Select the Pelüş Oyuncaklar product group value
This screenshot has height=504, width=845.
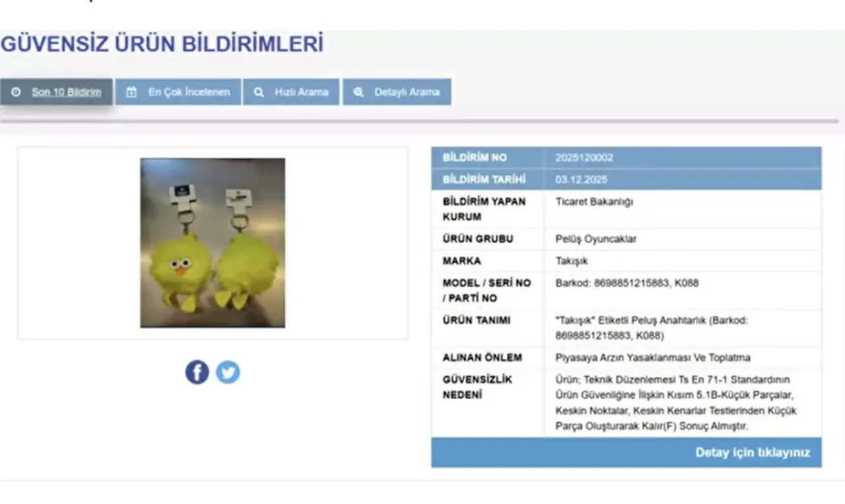pos(595,239)
